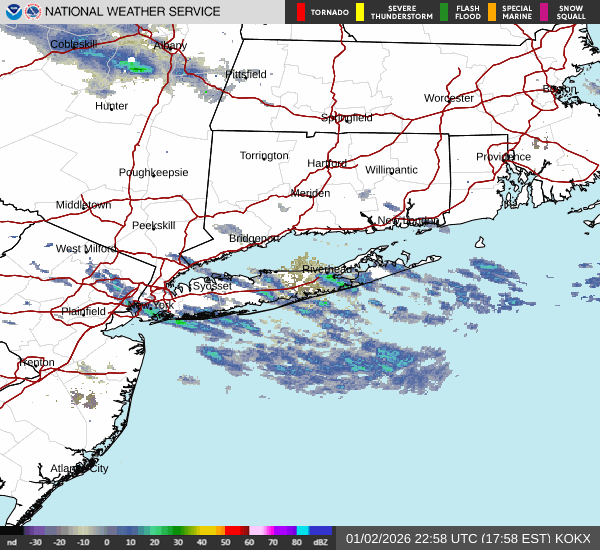Click the green Flash Flood legend swatch
The width and height of the screenshot is (600, 550).
[x=444, y=12]
